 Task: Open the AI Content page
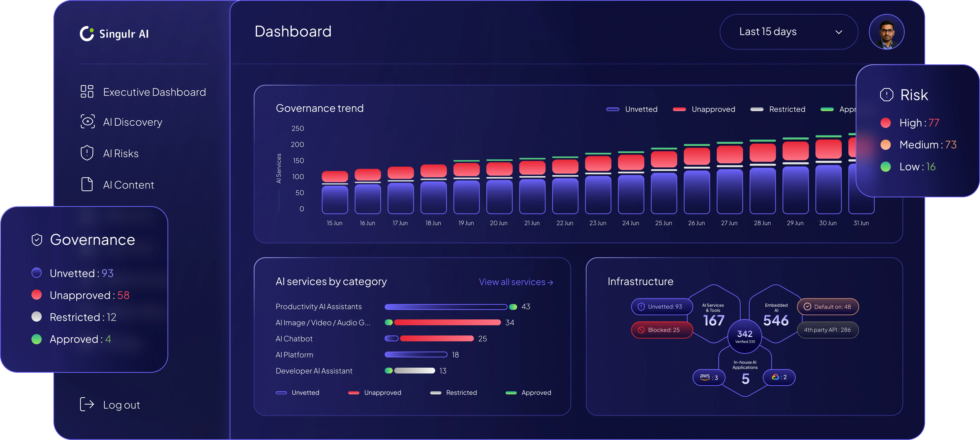coord(129,184)
